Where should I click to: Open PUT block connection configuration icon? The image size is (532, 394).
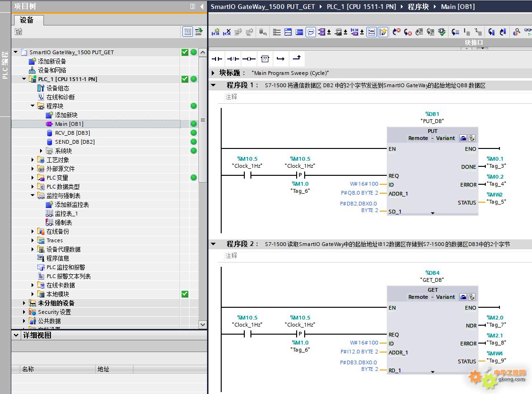[x=463, y=138]
